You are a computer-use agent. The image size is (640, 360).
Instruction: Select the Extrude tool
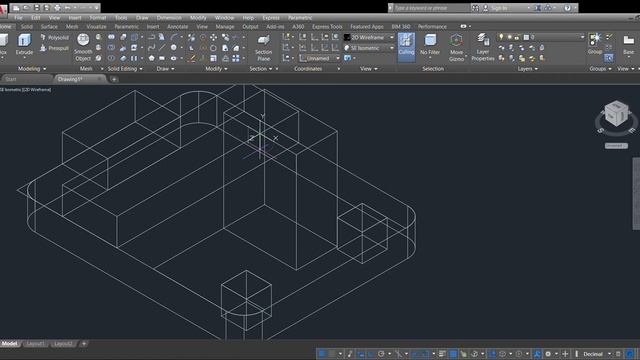24,45
